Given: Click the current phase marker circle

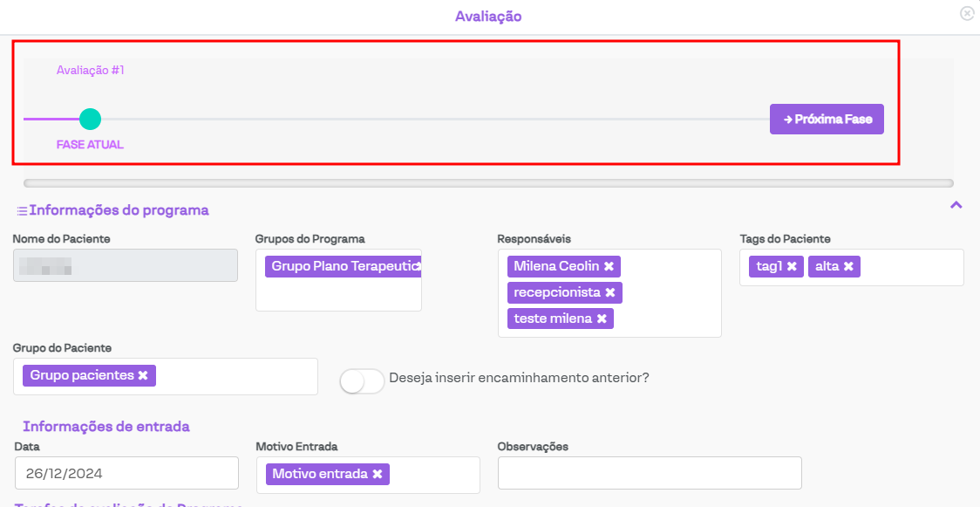Looking at the screenshot, I should click(x=90, y=119).
